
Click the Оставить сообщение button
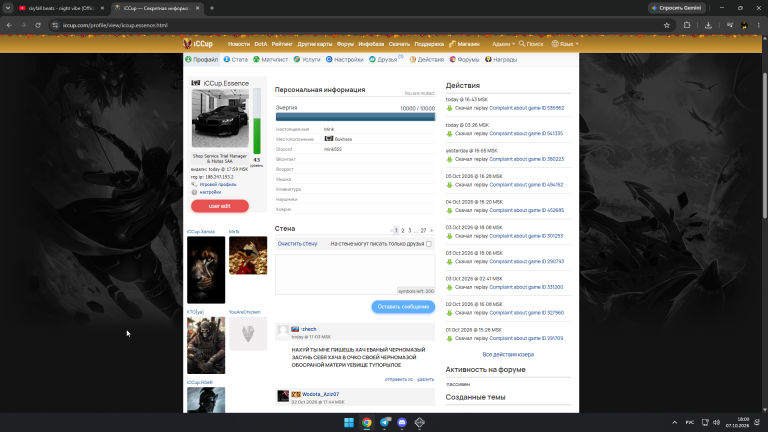(403, 307)
